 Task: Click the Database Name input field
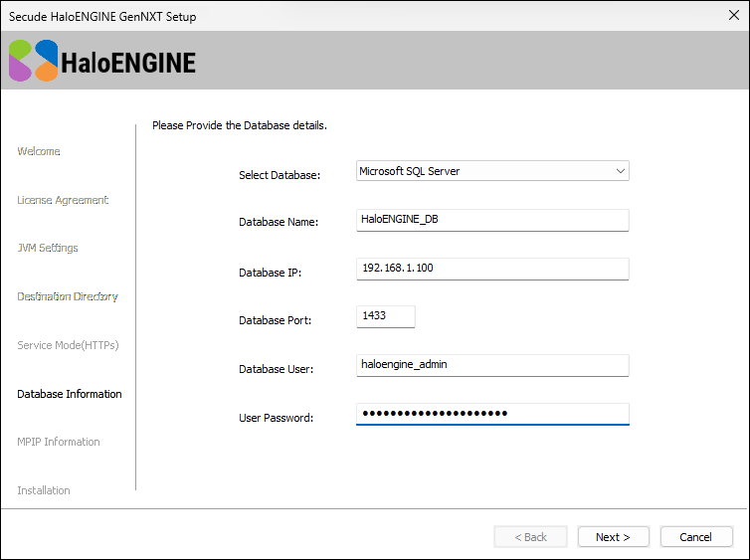coord(492,220)
